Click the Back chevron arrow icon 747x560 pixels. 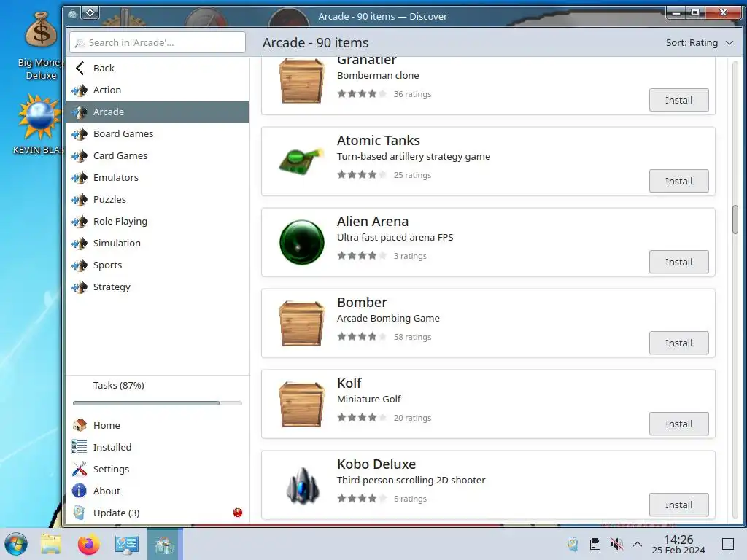coord(80,68)
